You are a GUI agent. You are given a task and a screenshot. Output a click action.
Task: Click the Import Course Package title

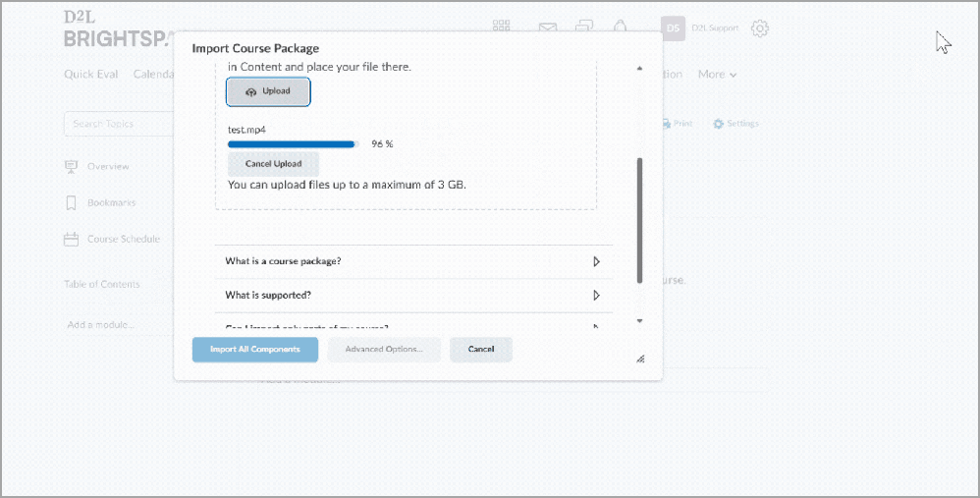[255, 49]
